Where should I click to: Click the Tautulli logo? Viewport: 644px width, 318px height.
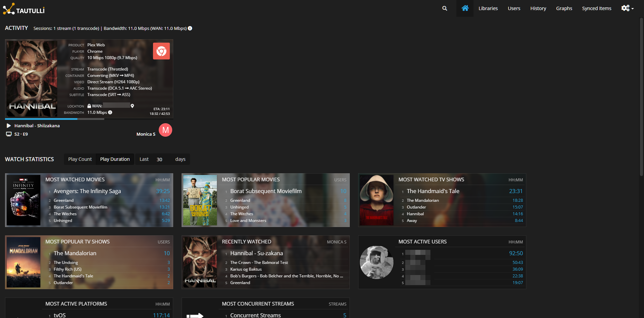[x=24, y=9]
